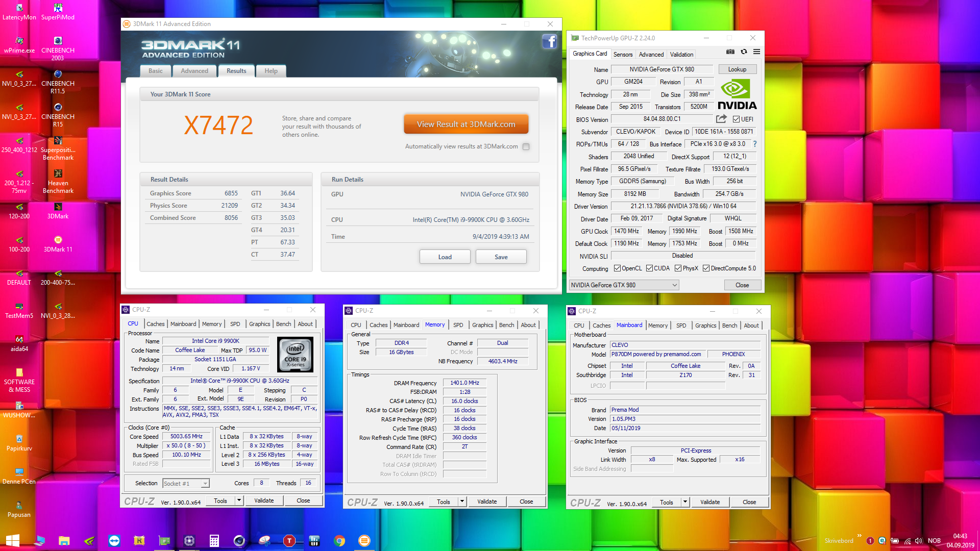Click the Bus Interface question mark in GPU-Z
The height and width of the screenshot is (551, 980).
pyautogui.click(x=755, y=144)
